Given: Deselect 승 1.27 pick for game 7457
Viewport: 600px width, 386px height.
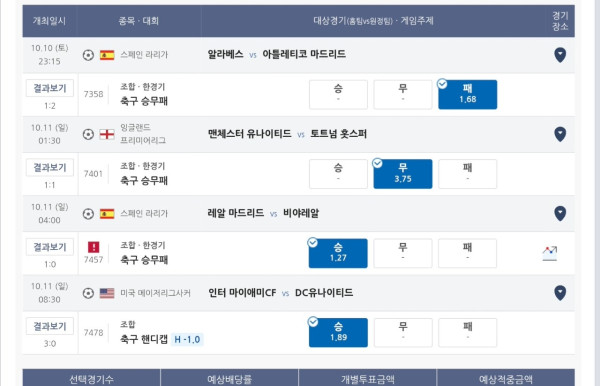Looking at the screenshot, I should [x=338, y=253].
